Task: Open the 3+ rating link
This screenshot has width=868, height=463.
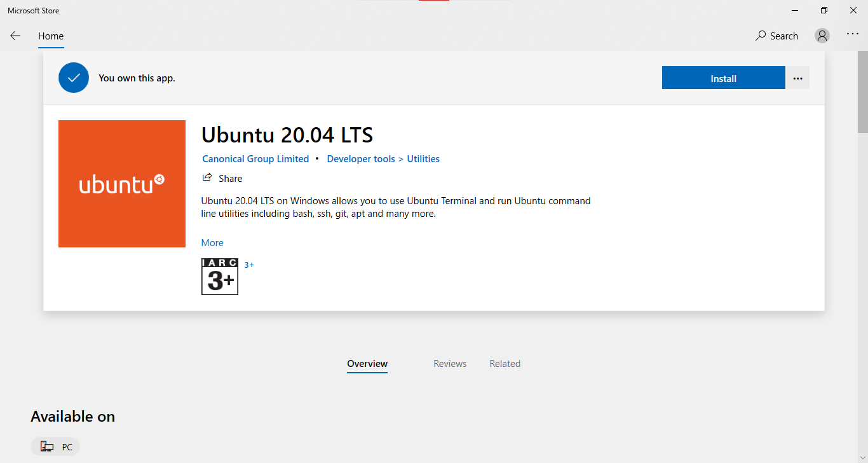Action: (249, 265)
